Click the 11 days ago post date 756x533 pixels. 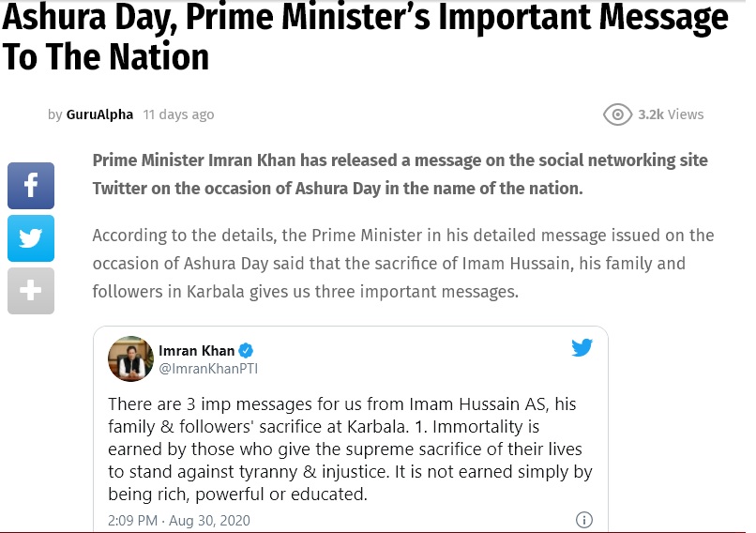(178, 114)
